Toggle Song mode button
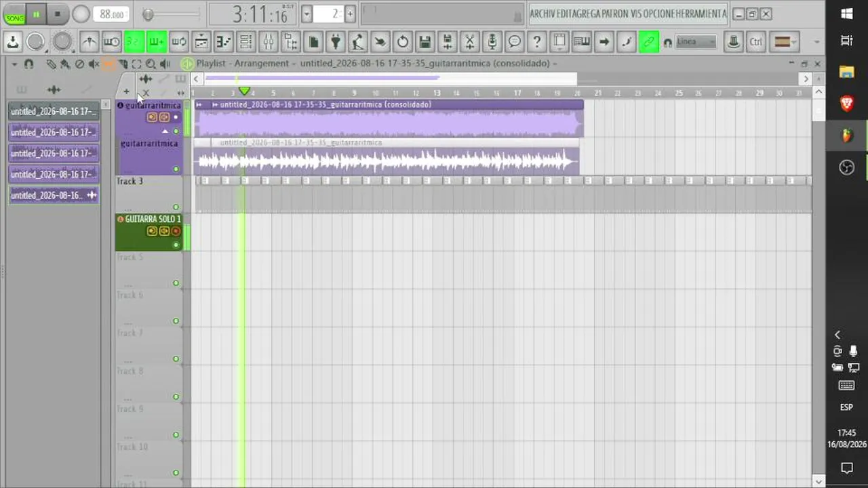Viewport: 868px width, 488px height. [x=14, y=14]
